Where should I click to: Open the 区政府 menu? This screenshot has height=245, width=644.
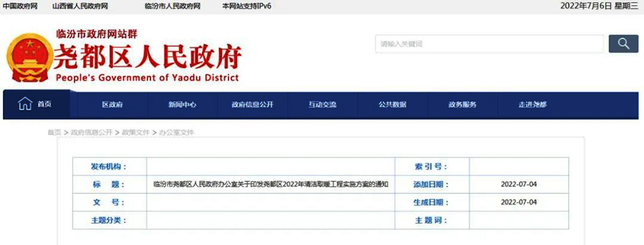(x=112, y=104)
